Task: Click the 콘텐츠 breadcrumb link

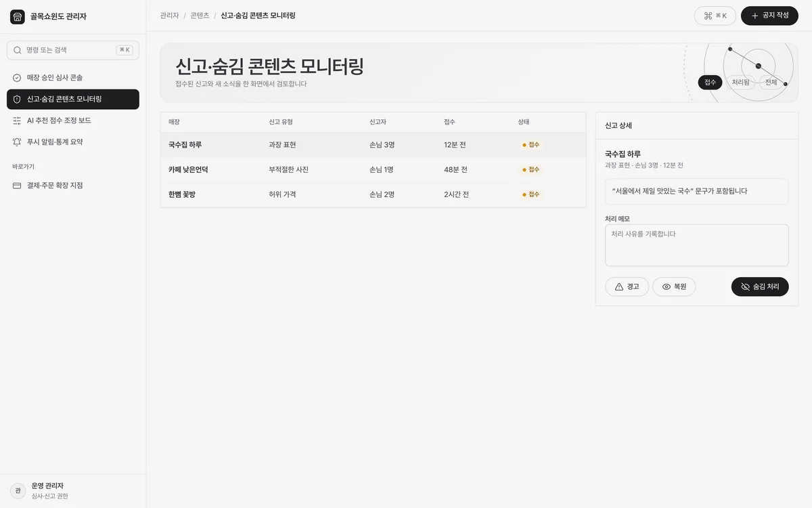Action: [200, 16]
